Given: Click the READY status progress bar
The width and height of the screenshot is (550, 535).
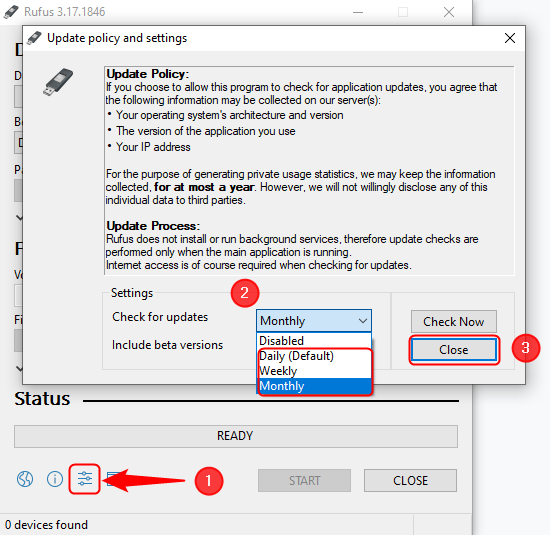Looking at the screenshot, I should (x=236, y=436).
